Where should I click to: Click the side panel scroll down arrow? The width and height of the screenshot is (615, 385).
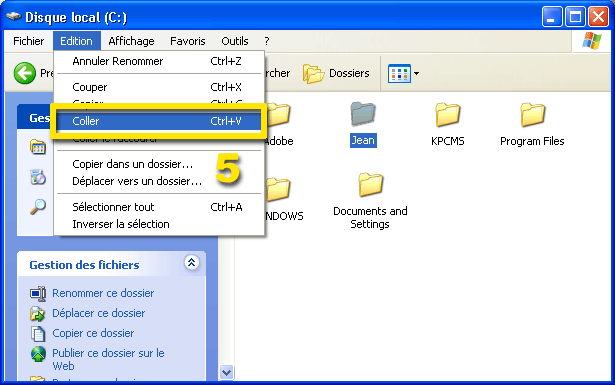tap(226, 372)
